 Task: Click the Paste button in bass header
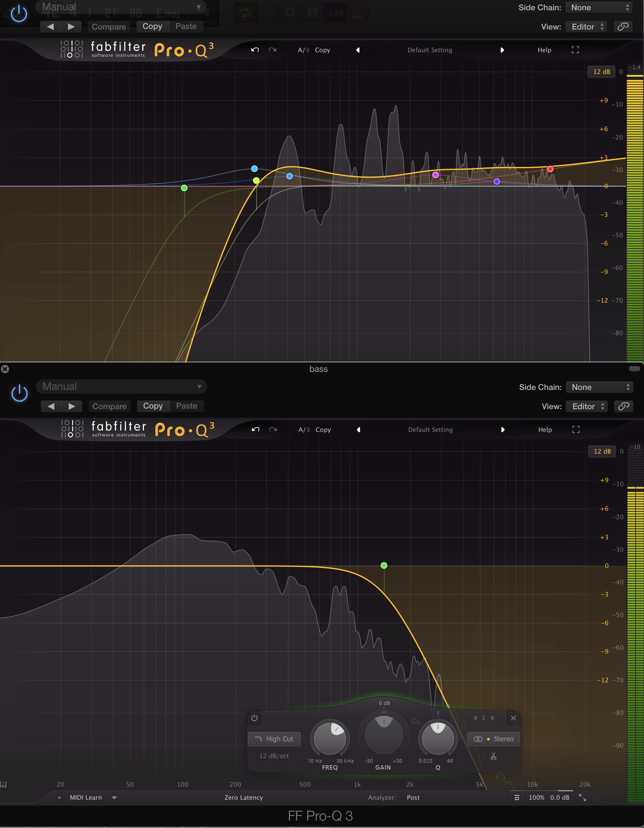coord(186,406)
